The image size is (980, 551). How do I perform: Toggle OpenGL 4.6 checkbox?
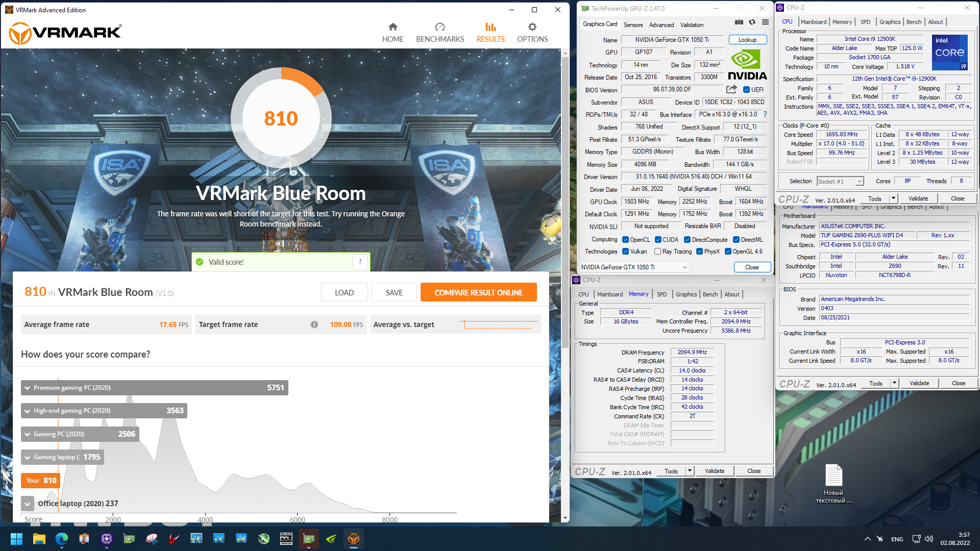[x=728, y=252]
